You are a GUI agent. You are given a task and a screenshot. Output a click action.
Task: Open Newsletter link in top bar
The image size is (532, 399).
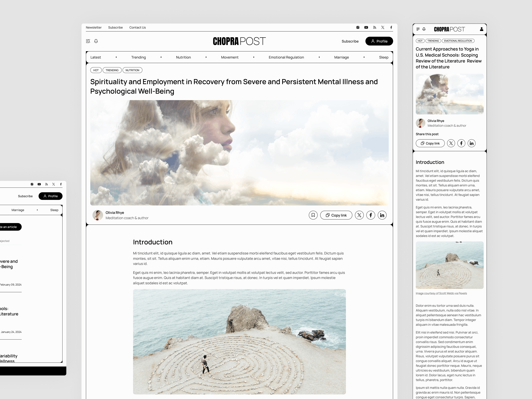pos(93,27)
